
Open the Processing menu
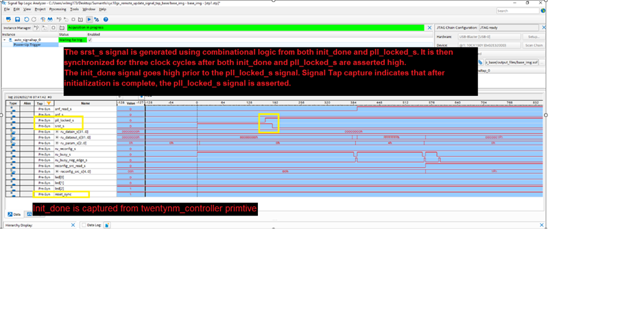point(58,9)
